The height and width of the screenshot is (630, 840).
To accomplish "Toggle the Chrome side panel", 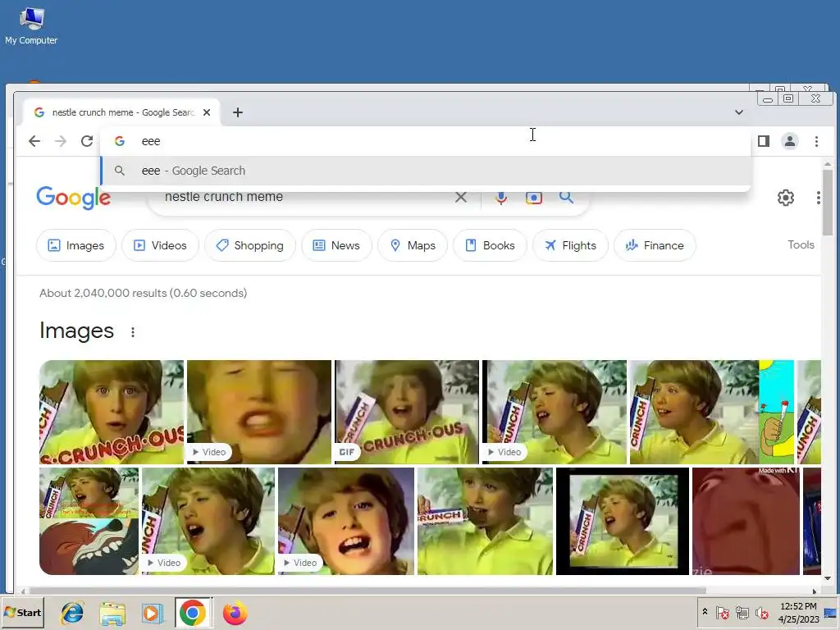I will click(764, 141).
